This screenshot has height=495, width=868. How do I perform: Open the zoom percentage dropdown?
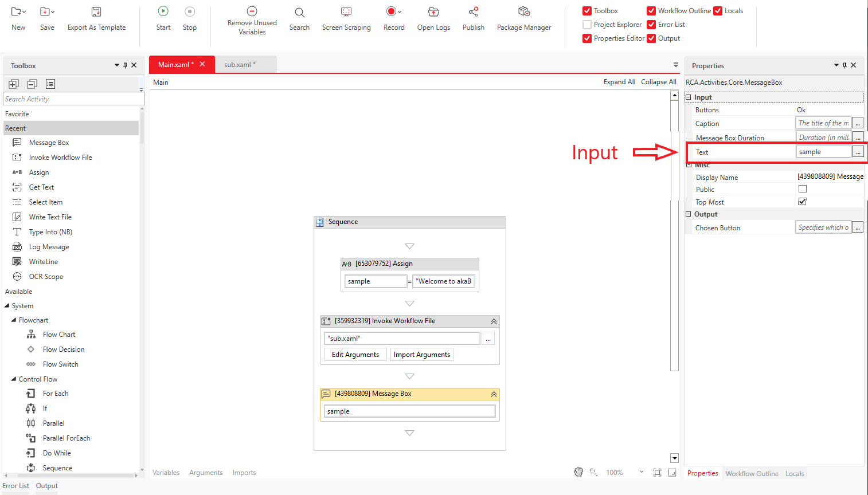click(x=642, y=473)
